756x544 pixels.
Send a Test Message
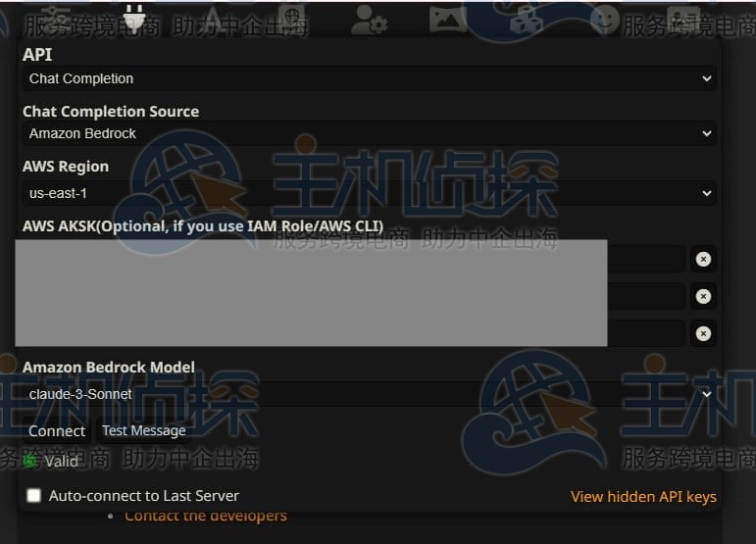coord(144,430)
